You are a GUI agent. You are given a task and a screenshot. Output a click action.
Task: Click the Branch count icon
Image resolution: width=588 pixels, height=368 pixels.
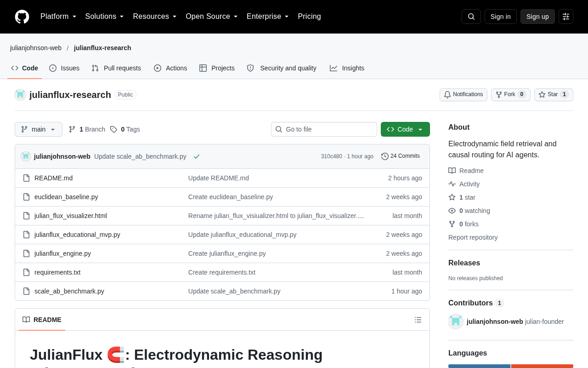tap(72, 129)
